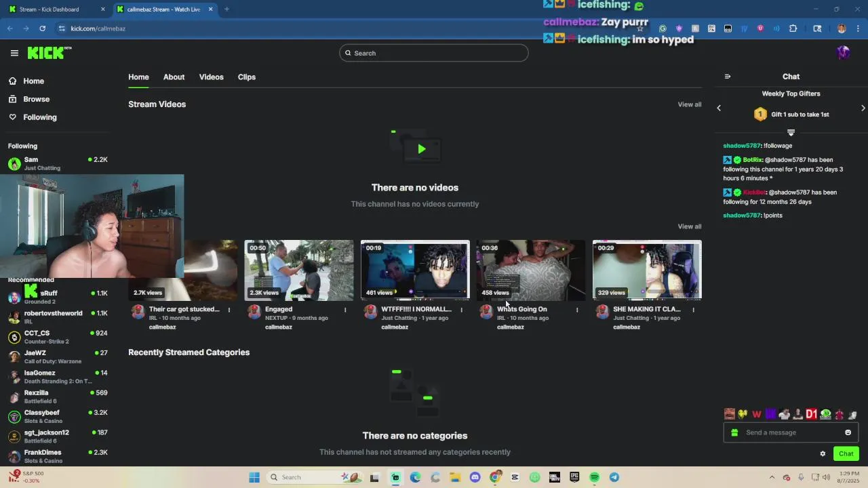Open chat settings gear

point(823,453)
